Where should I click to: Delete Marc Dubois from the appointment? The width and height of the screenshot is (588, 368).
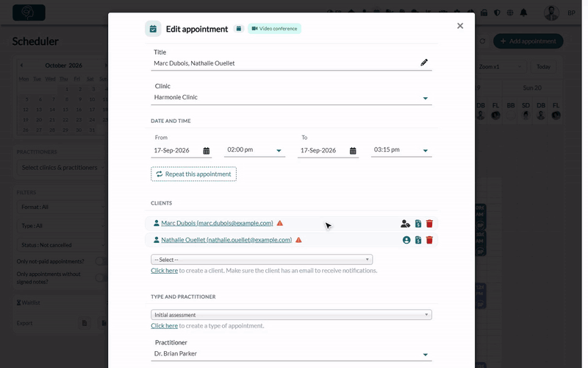[x=429, y=224]
